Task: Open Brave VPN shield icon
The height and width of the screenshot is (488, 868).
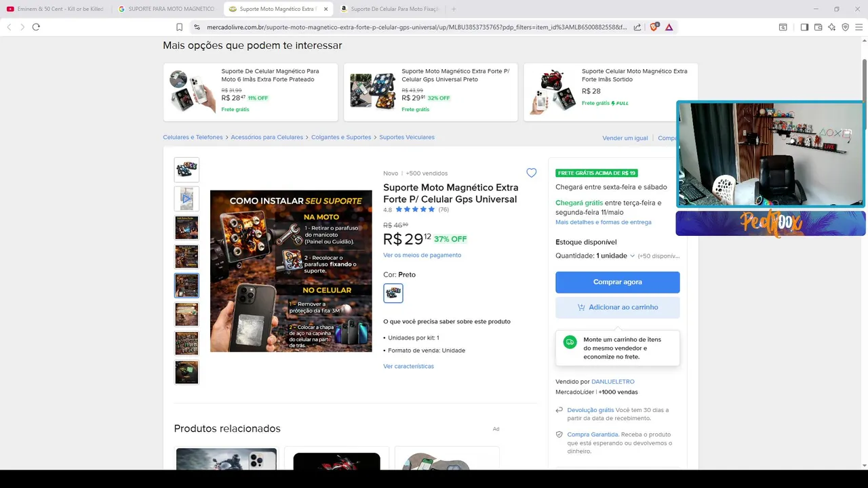Action: click(x=845, y=27)
